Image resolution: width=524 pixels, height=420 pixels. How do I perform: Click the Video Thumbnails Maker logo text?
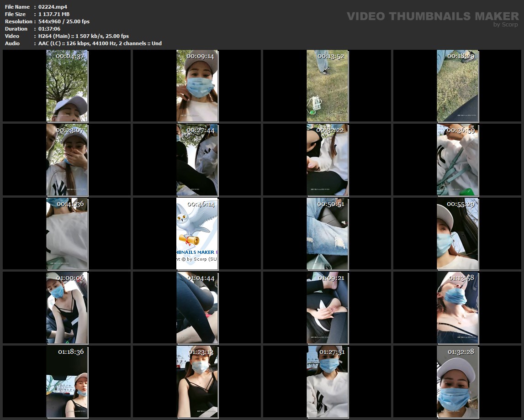click(432, 16)
